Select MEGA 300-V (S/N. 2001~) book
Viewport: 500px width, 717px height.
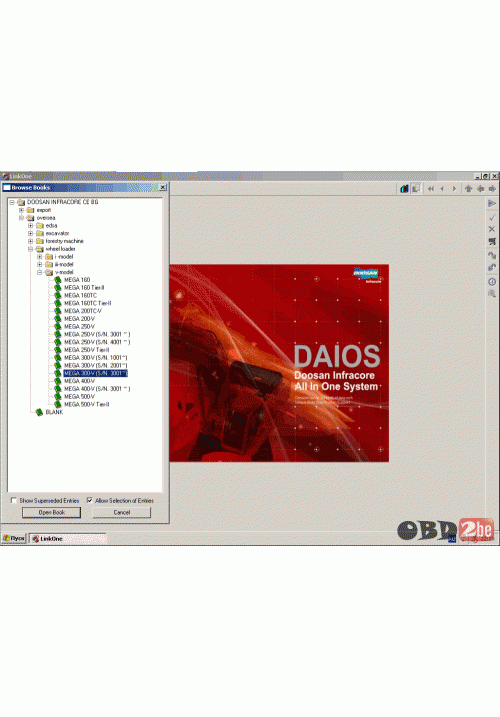[96, 365]
